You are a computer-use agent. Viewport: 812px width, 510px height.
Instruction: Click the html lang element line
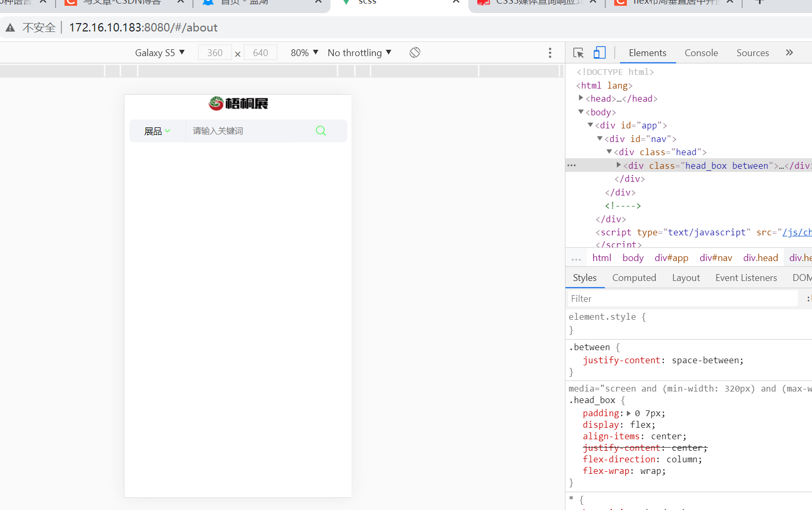tap(604, 85)
